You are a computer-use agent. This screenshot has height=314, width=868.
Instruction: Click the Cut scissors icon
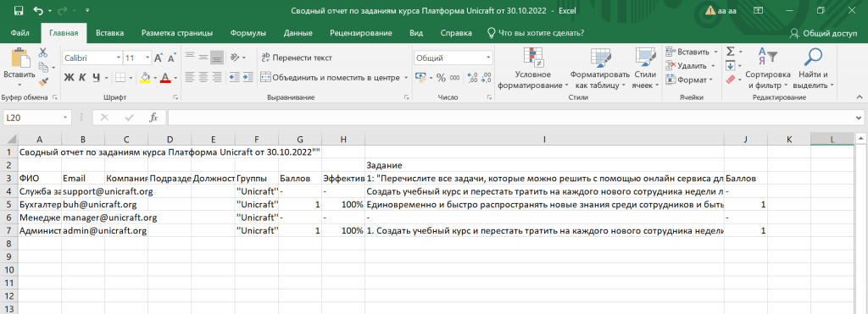(43, 52)
